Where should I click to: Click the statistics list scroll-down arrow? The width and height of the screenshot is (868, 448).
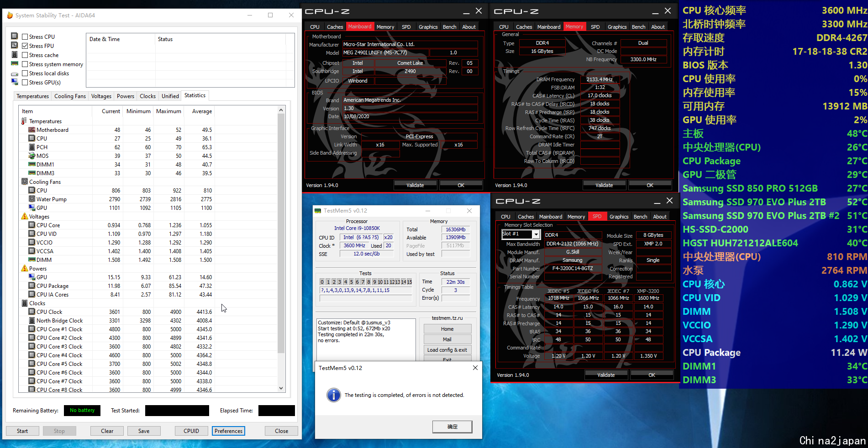(281, 388)
